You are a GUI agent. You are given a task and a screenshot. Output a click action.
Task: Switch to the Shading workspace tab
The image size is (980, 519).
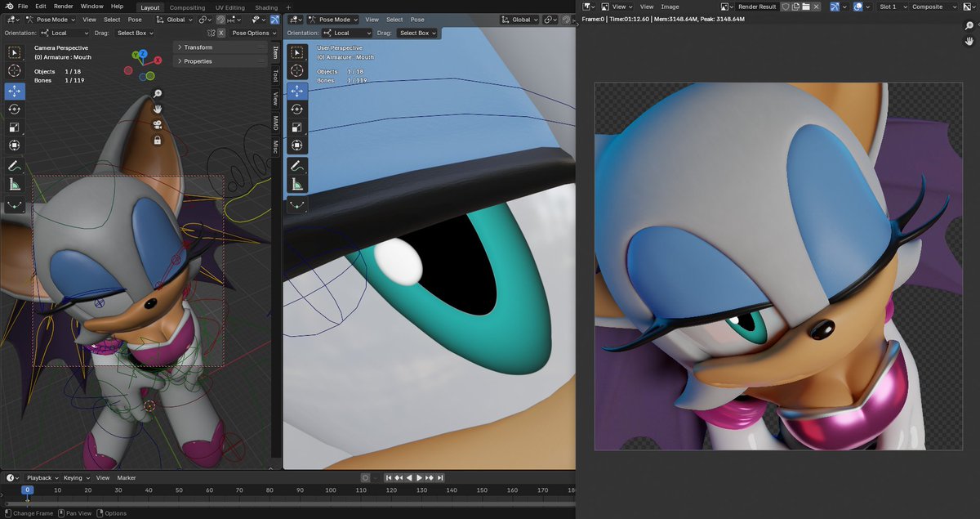[x=266, y=7]
